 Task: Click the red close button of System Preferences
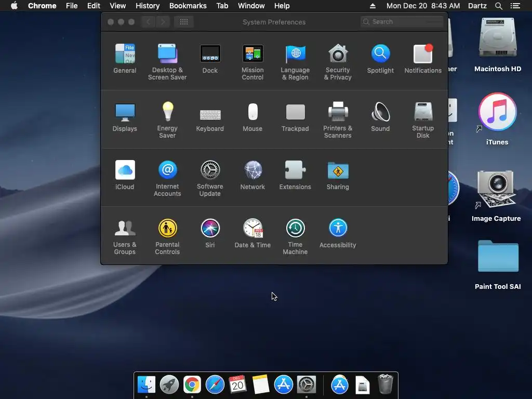coord(111,22)
